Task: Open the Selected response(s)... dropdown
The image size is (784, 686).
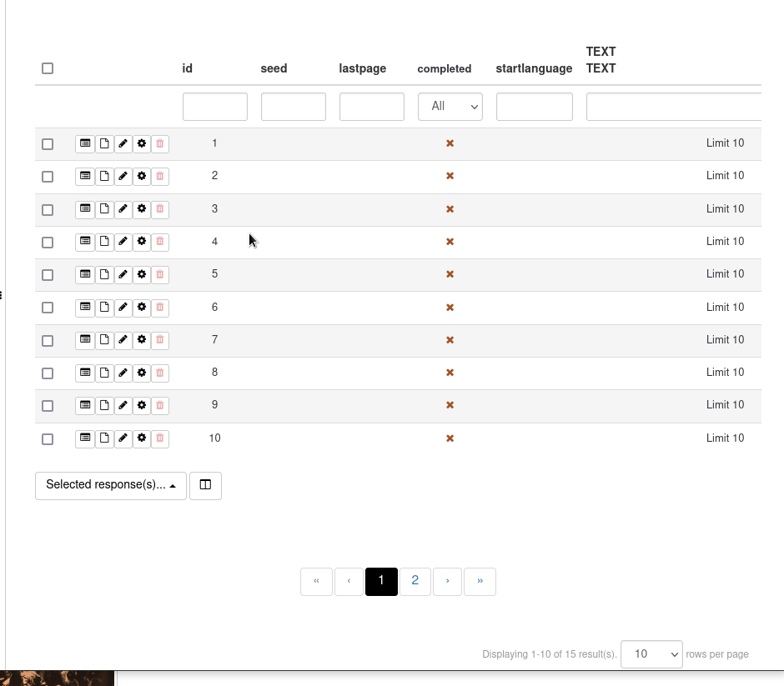Action: (x=110, y=485)
